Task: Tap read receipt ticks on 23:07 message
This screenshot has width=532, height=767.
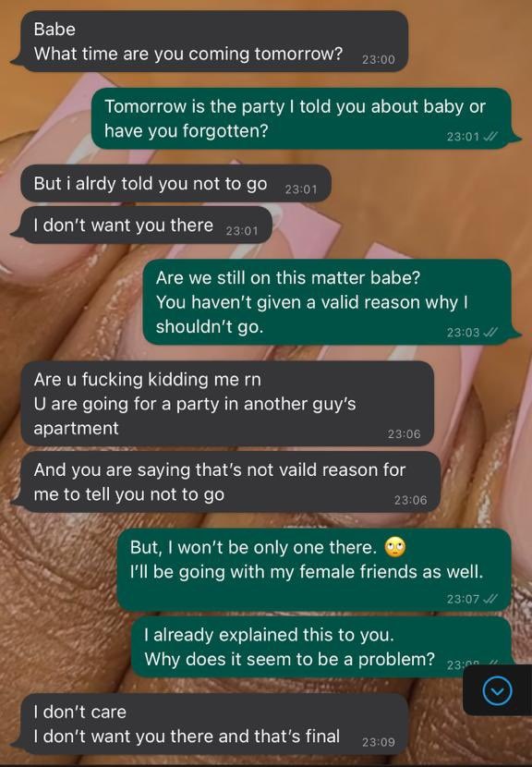Action: (x=490, y=599)
